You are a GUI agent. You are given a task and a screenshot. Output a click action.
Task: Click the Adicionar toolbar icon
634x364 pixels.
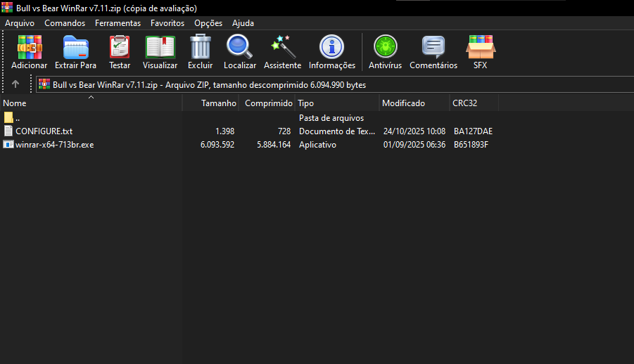click(x=30, y=48)
